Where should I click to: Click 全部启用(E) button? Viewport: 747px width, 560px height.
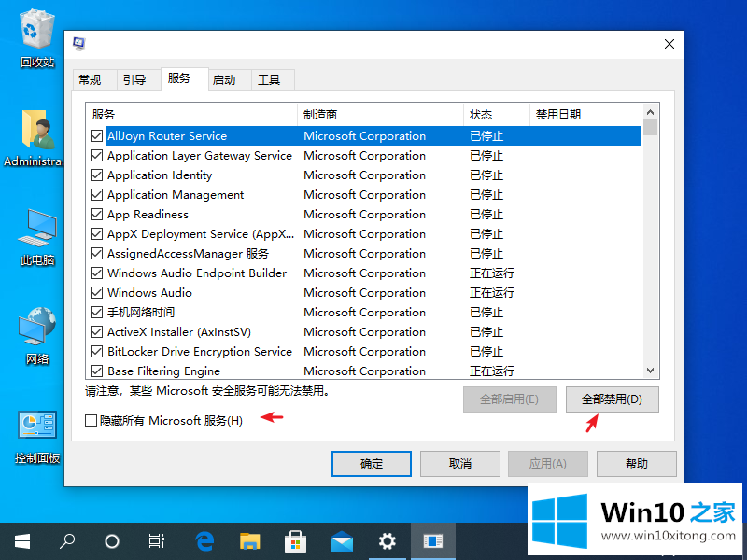click(509, 399)
